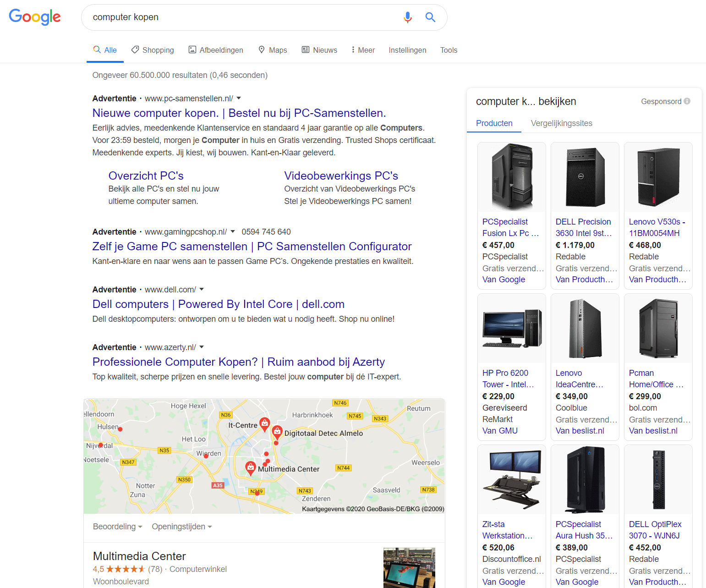
Task: Open the Dell computers ad link
Action: point(218,304)
